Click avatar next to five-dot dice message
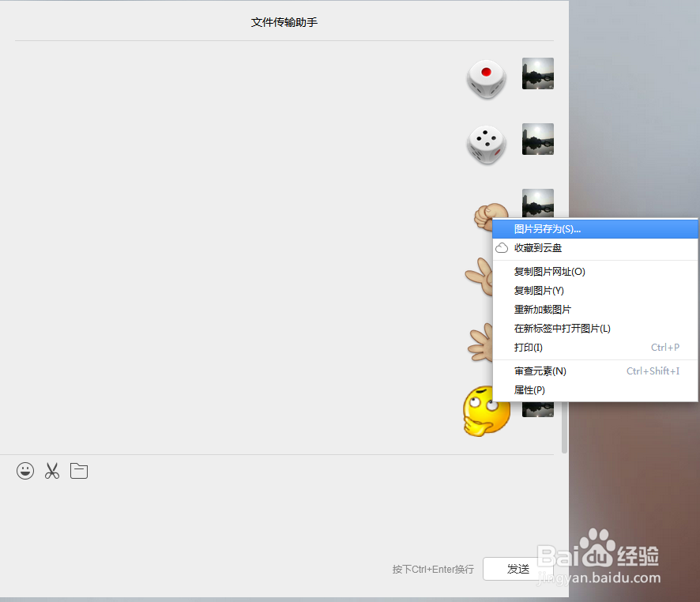Image resolution: width=700 pixels, height=602 pixels. tap(538, 139)
